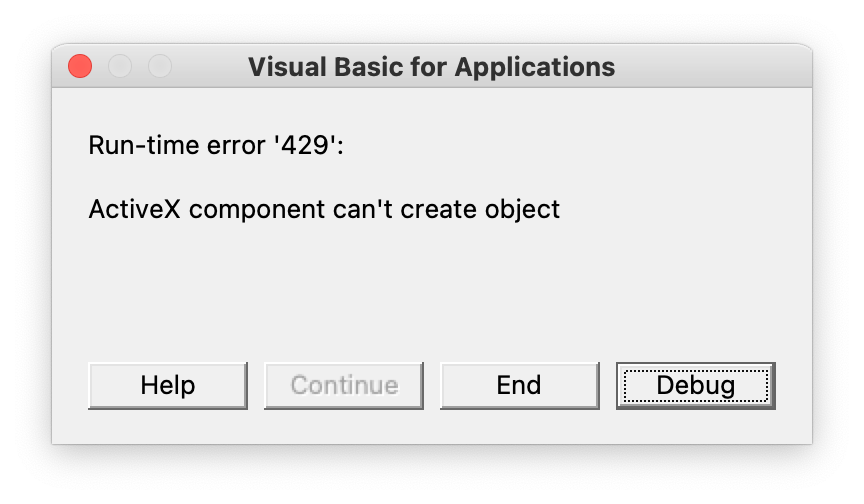Focus the dialog by clicking its title bar
The width and height of the screenshot is (864, 504).
[x=700, y=67]
